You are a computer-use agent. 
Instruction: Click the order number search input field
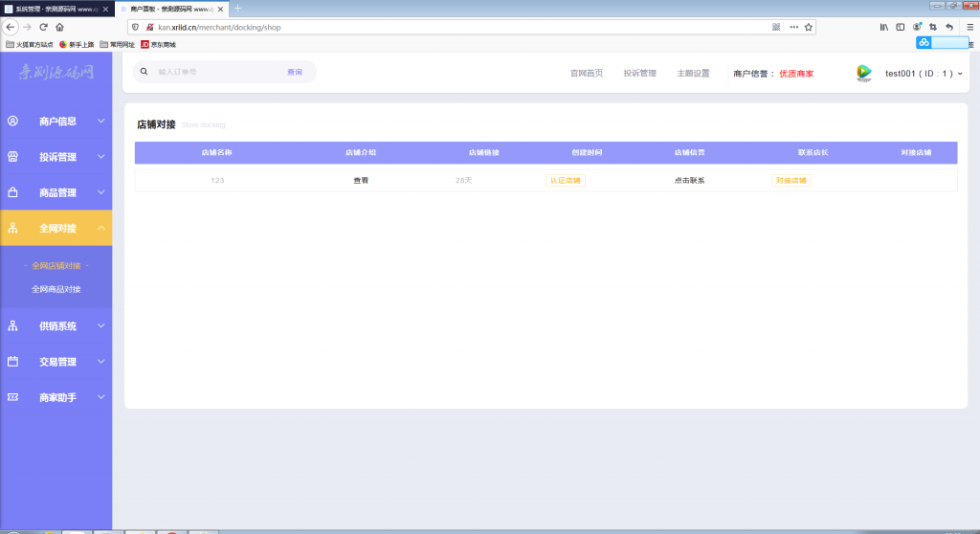pos(215,72)
